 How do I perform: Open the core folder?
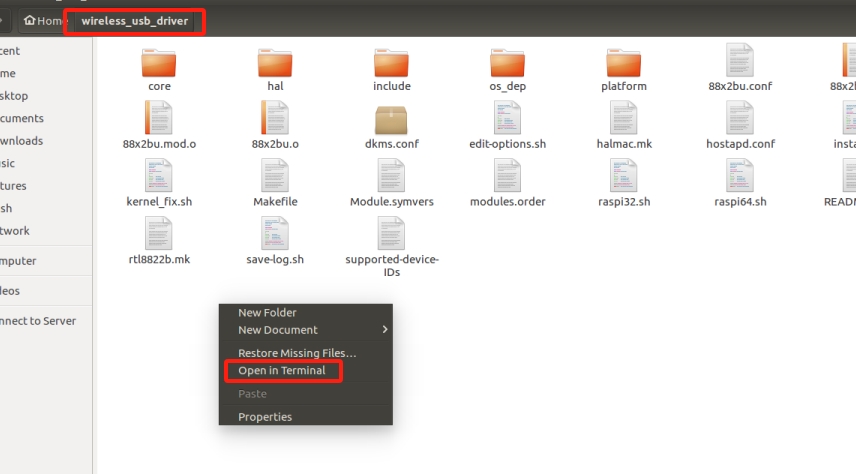pos(159,63)
